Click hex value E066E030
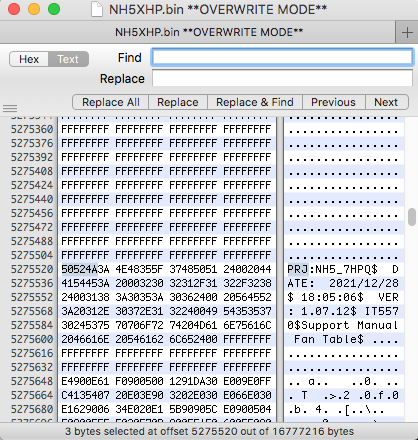 click(247, 395)
